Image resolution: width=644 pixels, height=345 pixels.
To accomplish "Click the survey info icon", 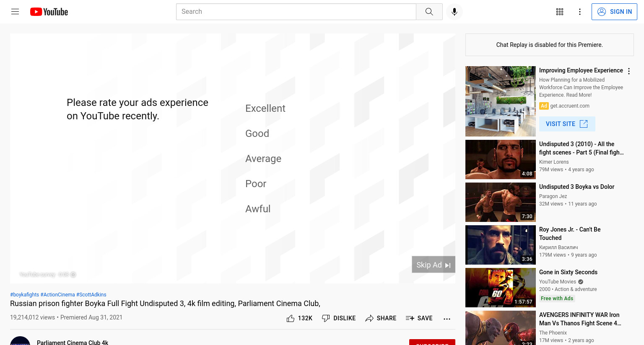I will coord(73,275).
